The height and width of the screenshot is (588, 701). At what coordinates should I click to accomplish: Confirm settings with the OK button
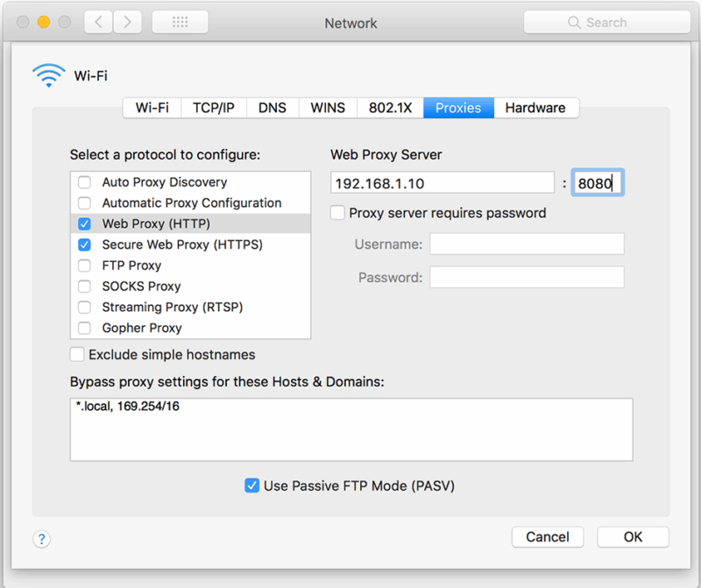(x=633, y=537)
